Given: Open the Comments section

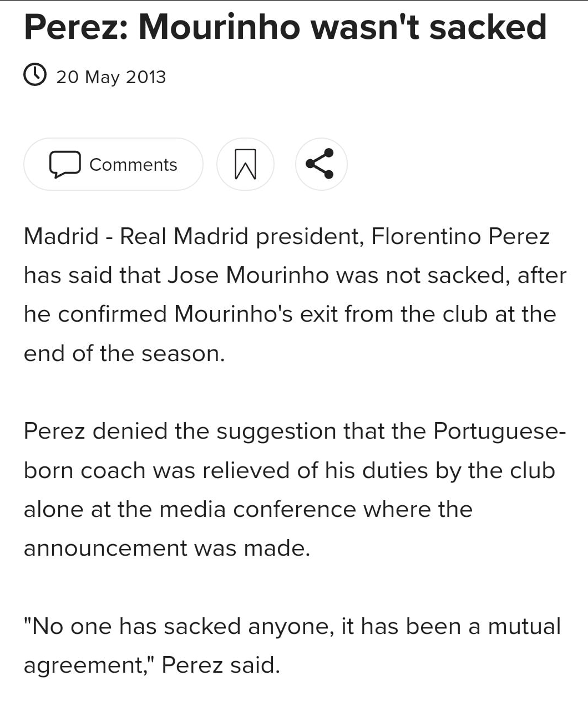Looking at the screenshot, I should 113,164.
